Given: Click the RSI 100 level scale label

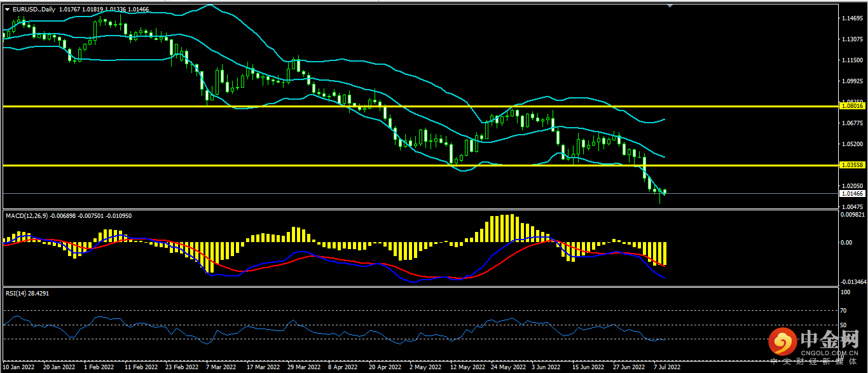Looking at the screenshot, I should point(846,293).
